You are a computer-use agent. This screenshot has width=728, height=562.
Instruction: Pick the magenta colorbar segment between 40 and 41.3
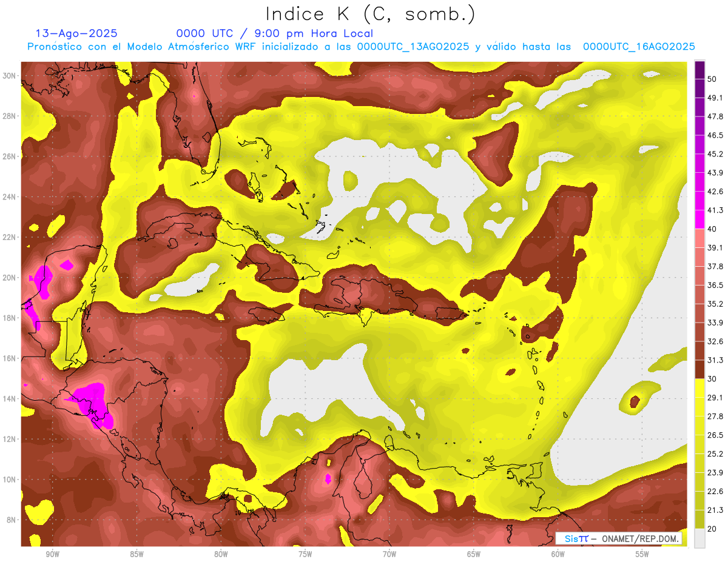point(699,219)
